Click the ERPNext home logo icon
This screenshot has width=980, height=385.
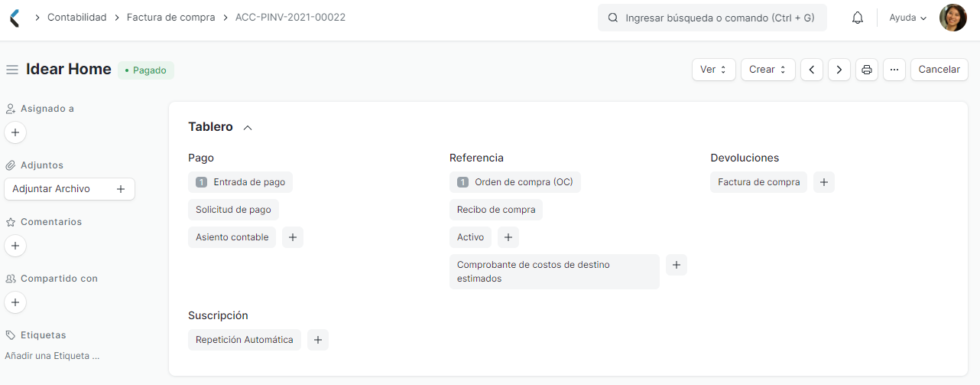[15, 18]
